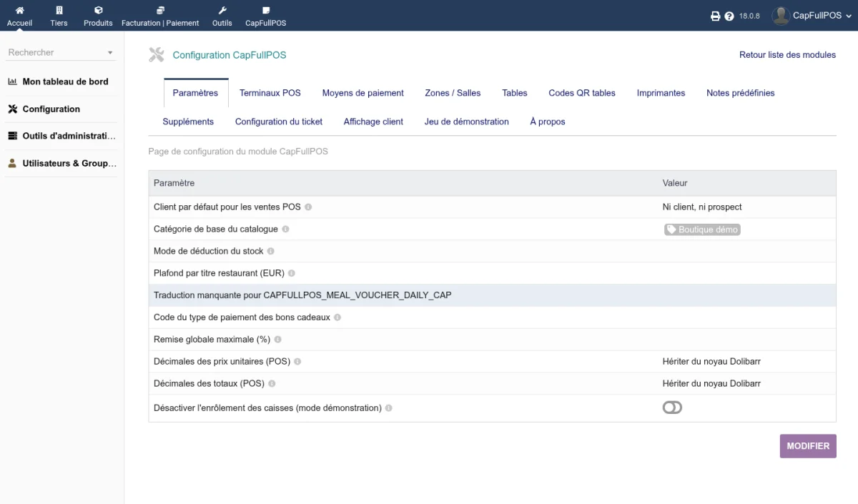The image size is (858, 504).
Task: Click info icon beside Plafond par titre restaurant
Action: (x=292, y=274)
